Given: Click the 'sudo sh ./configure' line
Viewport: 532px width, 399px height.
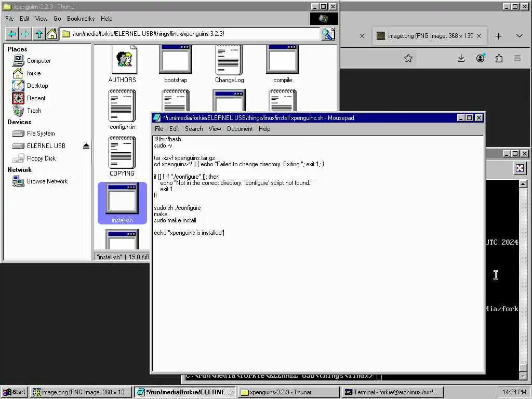Looking at the screenshot, I should [177, 208].
